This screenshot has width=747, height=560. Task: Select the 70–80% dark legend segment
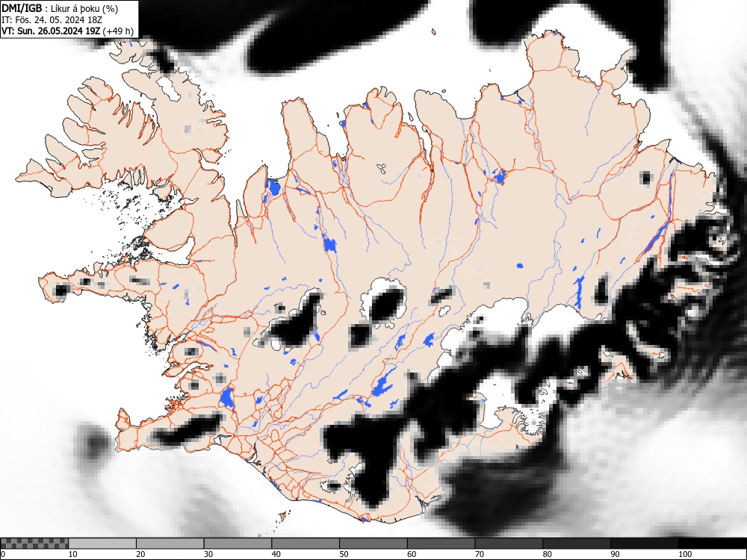[x=509, y=544]
